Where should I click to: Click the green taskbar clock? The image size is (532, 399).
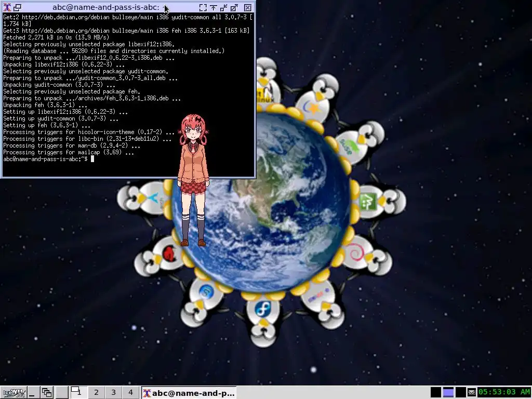click(504, 392)
